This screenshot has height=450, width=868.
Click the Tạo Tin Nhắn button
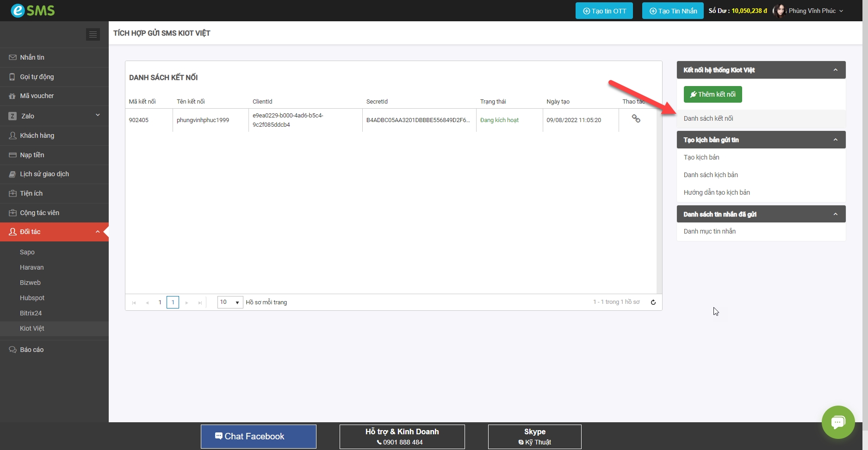[x=673, y=11]
